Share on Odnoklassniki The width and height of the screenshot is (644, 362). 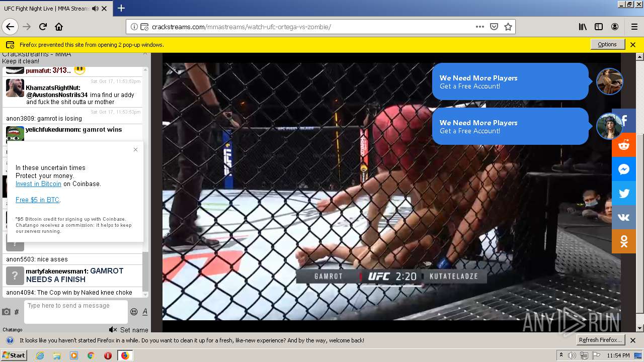coord(624,241)
